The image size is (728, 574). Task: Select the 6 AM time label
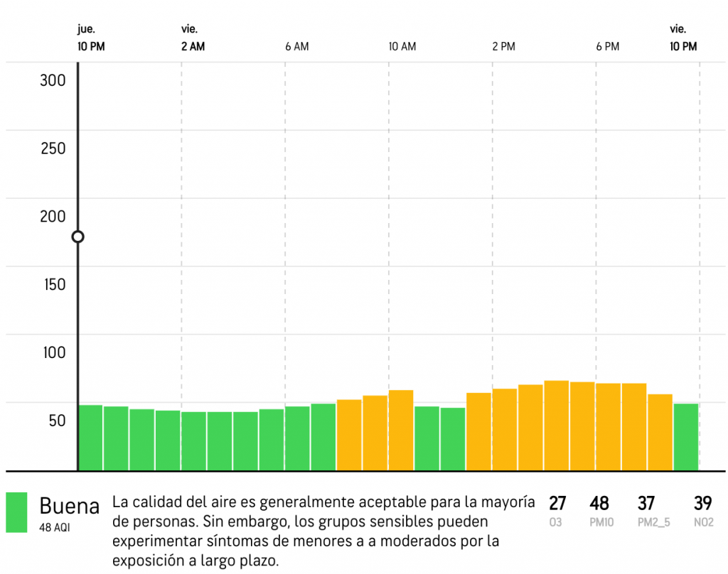[x=297, y=47]
